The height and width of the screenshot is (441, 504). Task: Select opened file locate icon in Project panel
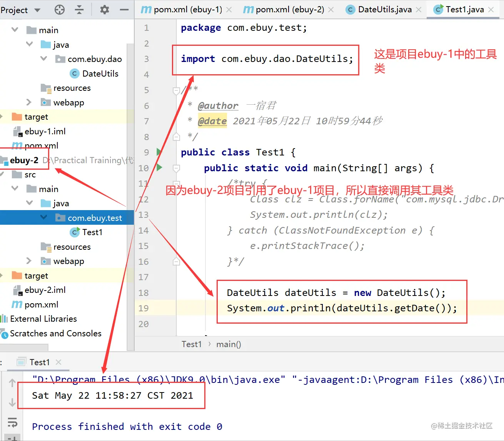point(60,10)
